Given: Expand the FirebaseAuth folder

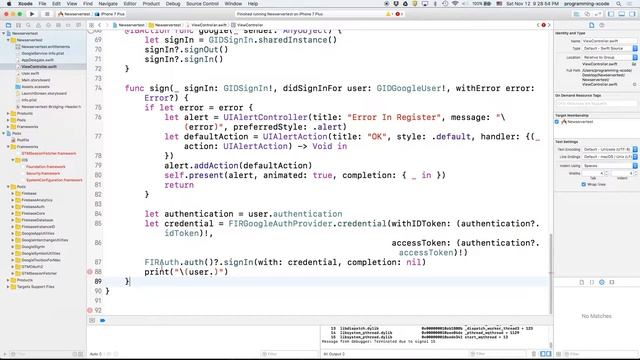Looking at the screenshot, I should (x=13, y=207).
